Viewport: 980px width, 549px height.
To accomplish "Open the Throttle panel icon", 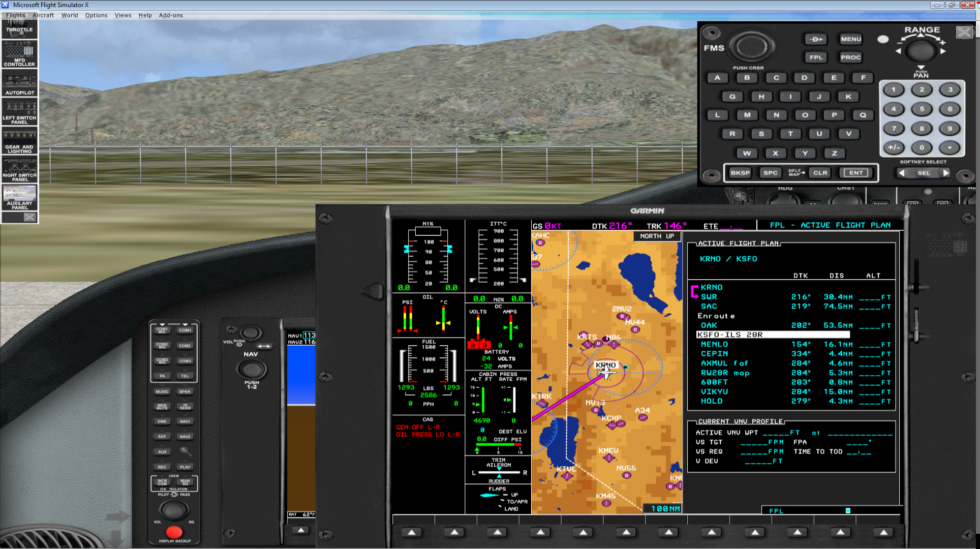I will point(19,29).
